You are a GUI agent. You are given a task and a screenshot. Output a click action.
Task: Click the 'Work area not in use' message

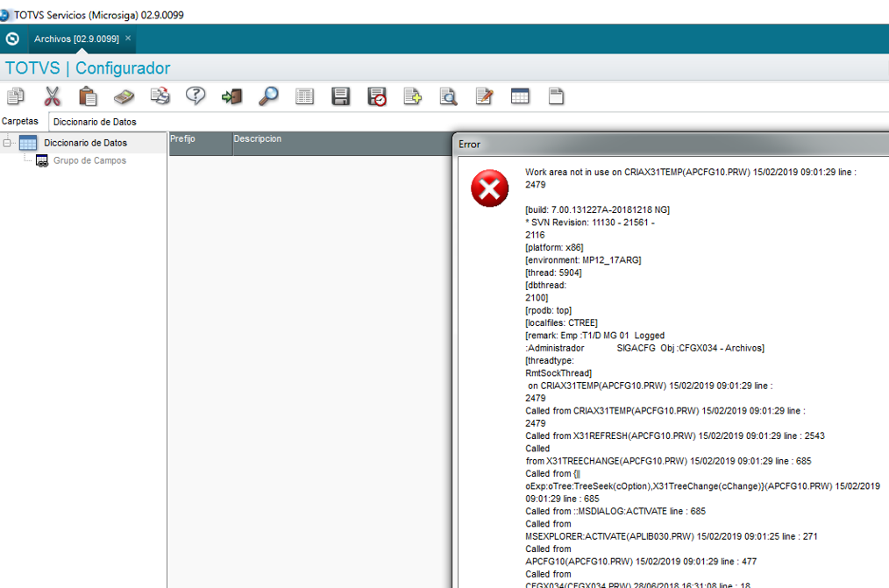pos(691,178)
